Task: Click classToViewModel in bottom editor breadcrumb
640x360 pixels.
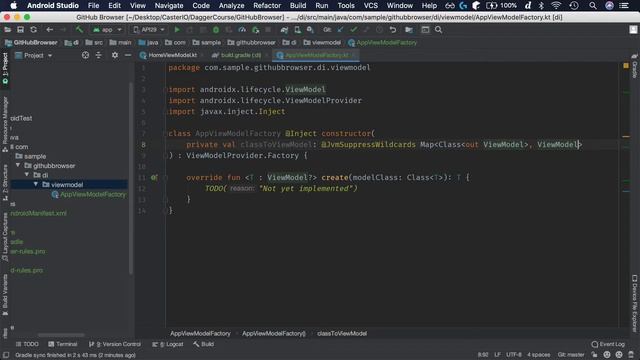Action: pyautogui.click(x=342, y=333)
